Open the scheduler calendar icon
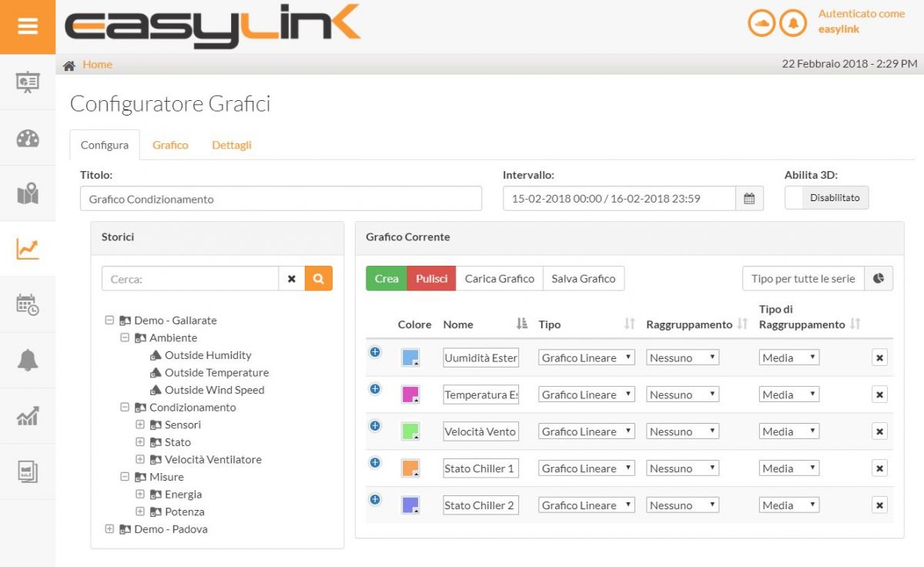The width and height of the screenshot is (924, 567). [x=28, y=304]
